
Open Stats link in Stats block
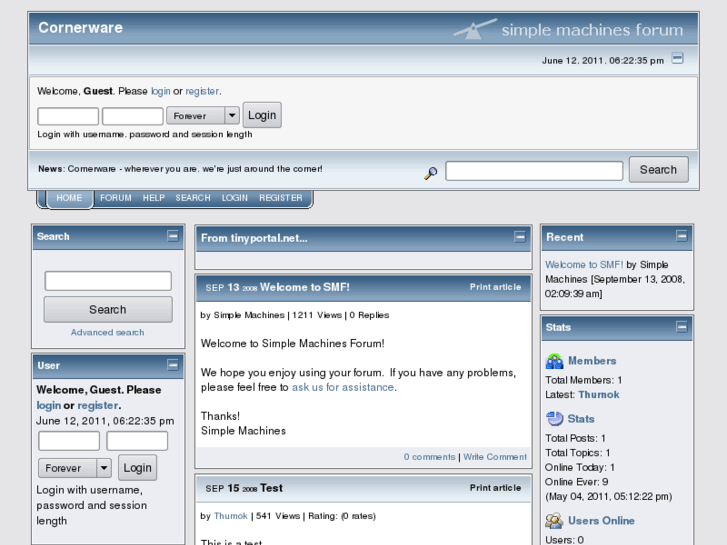pyautogui.click(x=581, y=419)
